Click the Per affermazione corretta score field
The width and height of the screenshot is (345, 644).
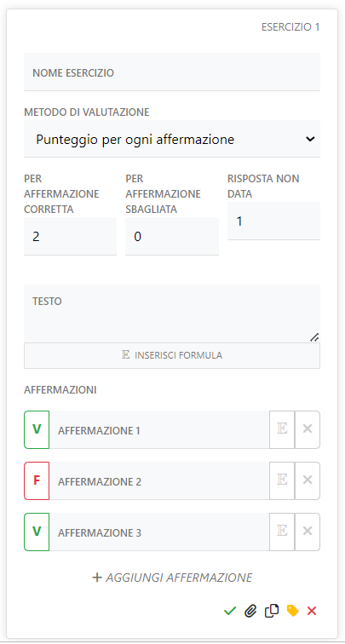point(70,236)
